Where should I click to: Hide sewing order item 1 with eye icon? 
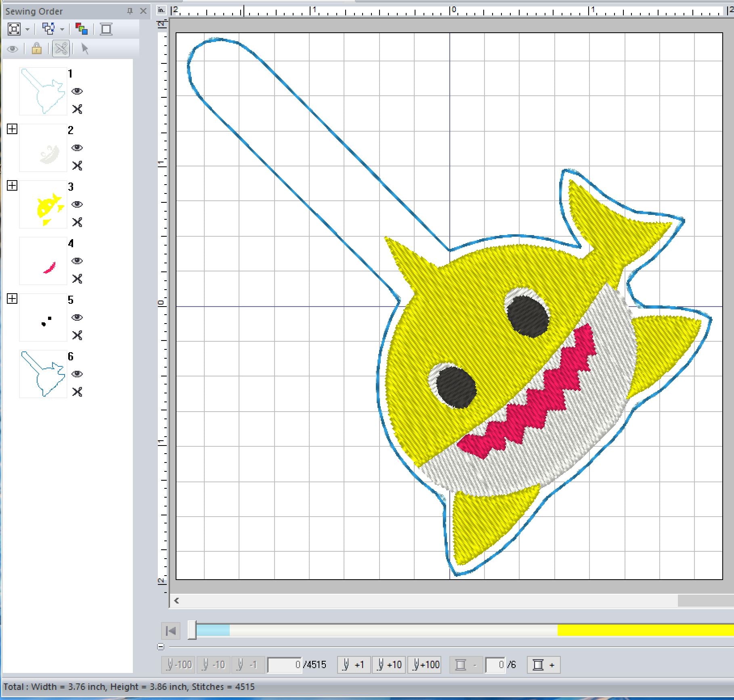click(77, 91)
